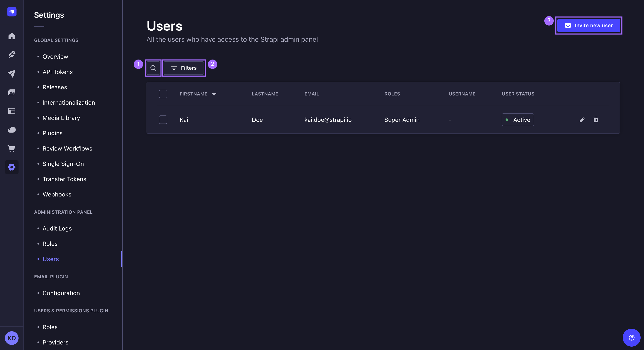Click Invite new user button
The width and height of the screenshot is (644, 350).
click(588, 26)
